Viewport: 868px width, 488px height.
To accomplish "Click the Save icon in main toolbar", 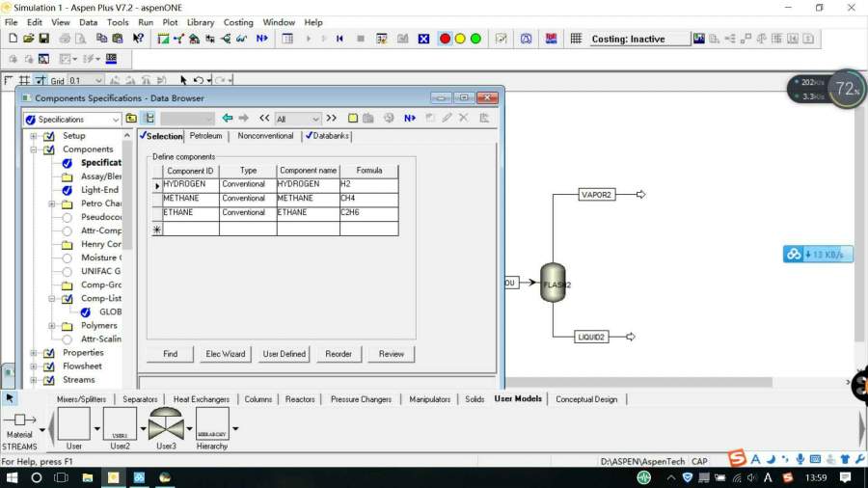I will (44, 39).
